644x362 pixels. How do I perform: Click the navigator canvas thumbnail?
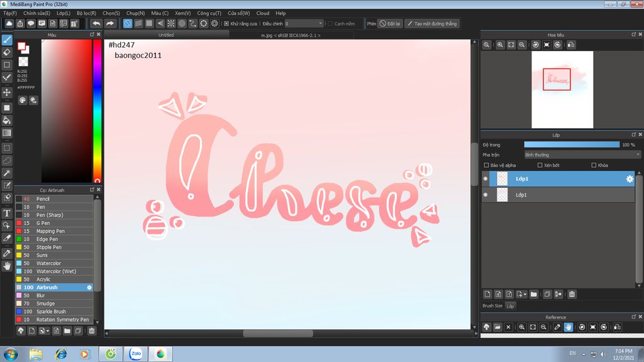pyautogui.click(x=562, y=89)
